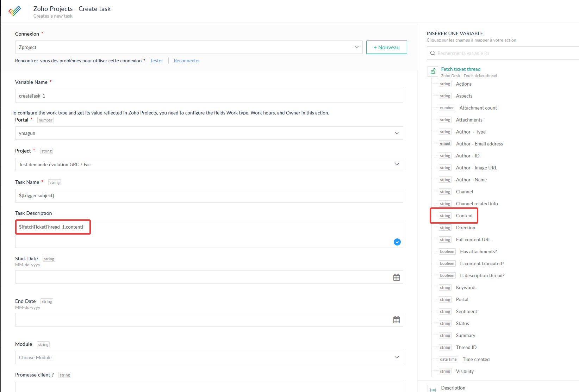
Task: Insert the Summary variable
Action: 466,335
